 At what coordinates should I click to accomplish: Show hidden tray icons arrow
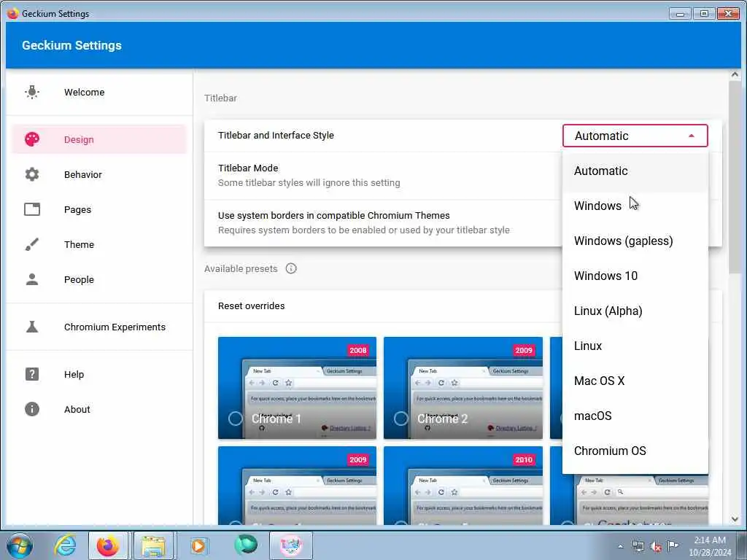coord(620,547)
